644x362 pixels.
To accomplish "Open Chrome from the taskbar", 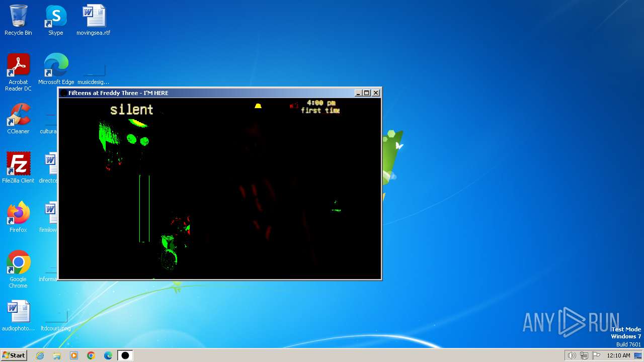I will point(91,355).
